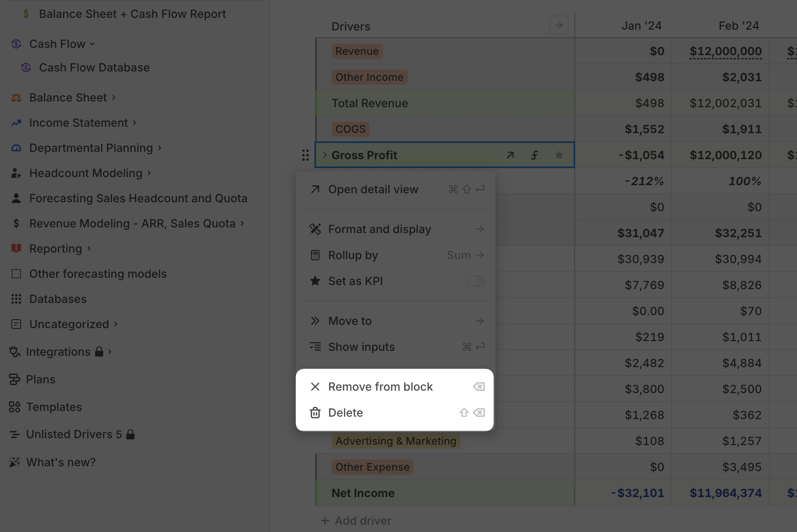The width and height of the screenshot is (797, 532).
Task: Collapse the Cash Flow section chevron
Action: (92, 44)
